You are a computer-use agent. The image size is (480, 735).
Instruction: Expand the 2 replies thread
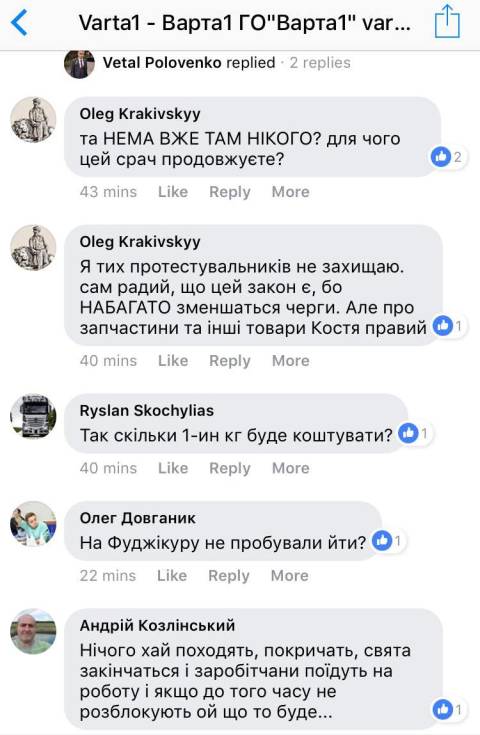[320, 63]
